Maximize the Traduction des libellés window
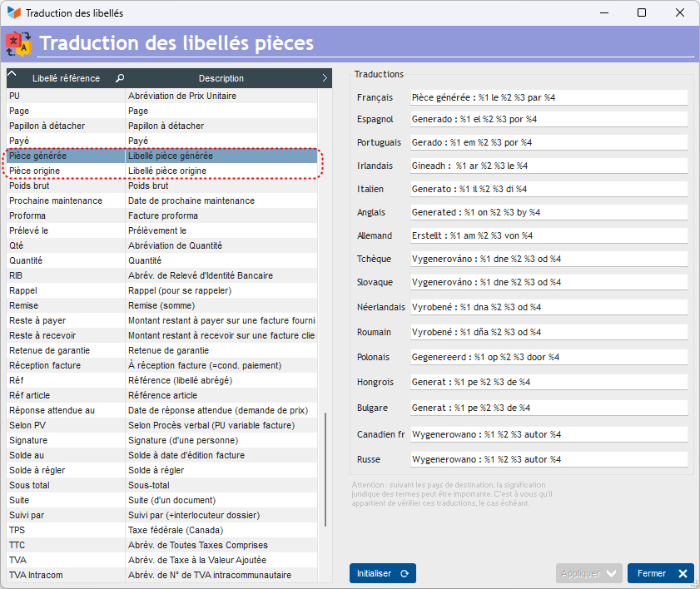This screenshot has width=700, height=589. click(x=642, y=13)
